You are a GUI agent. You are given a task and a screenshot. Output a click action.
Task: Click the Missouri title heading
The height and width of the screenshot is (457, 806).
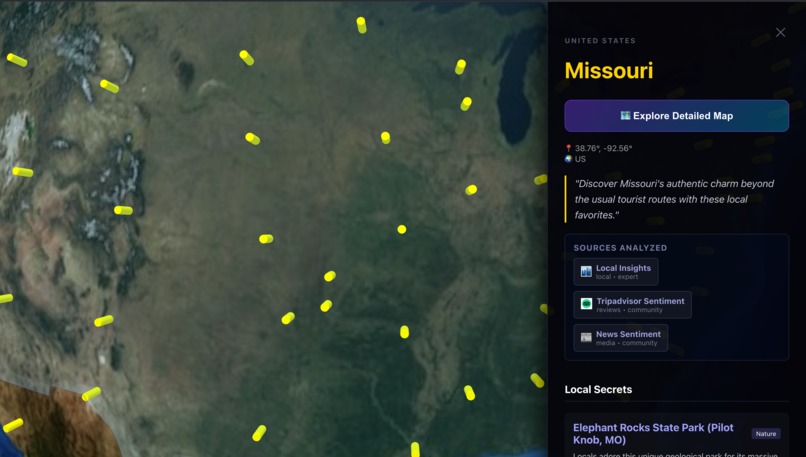609,70
